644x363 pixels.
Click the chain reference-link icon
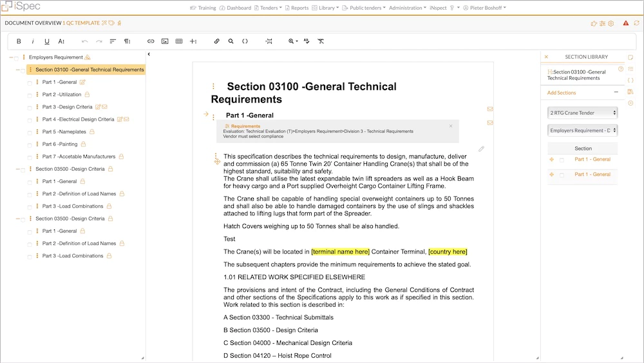coord(217,41)
